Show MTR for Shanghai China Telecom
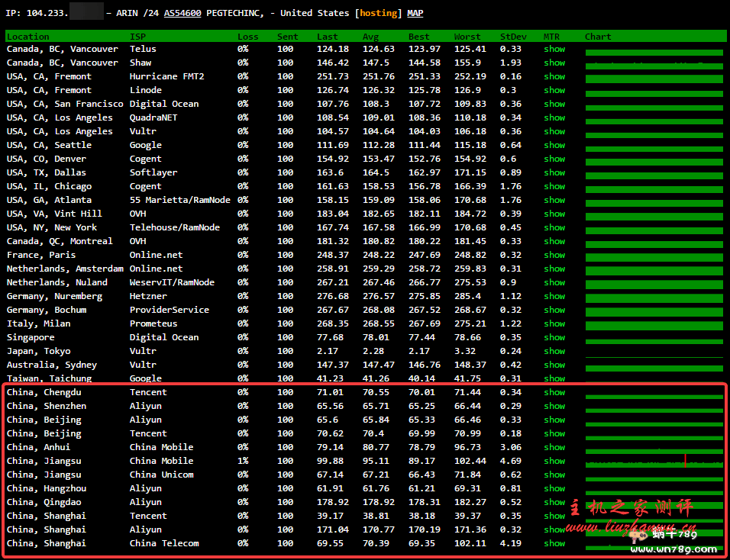This screenshot has width=730, height=560. click(554, 543)
